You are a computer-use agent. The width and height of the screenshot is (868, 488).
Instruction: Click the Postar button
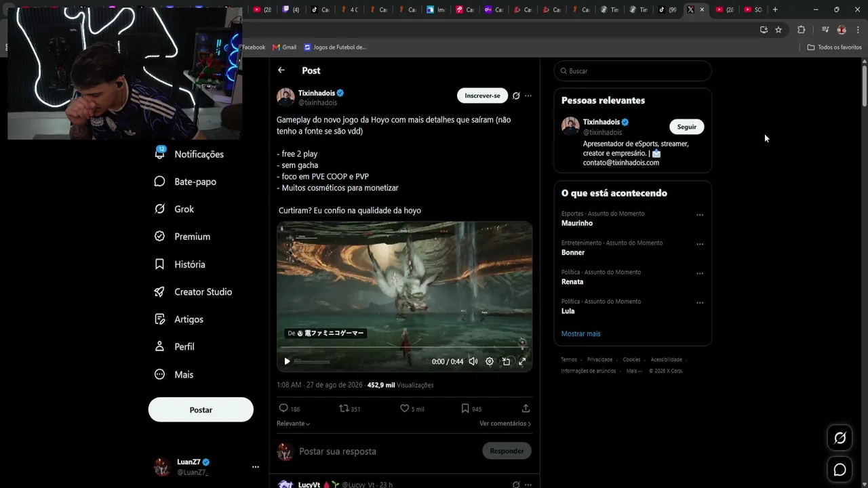click(201, 409)
